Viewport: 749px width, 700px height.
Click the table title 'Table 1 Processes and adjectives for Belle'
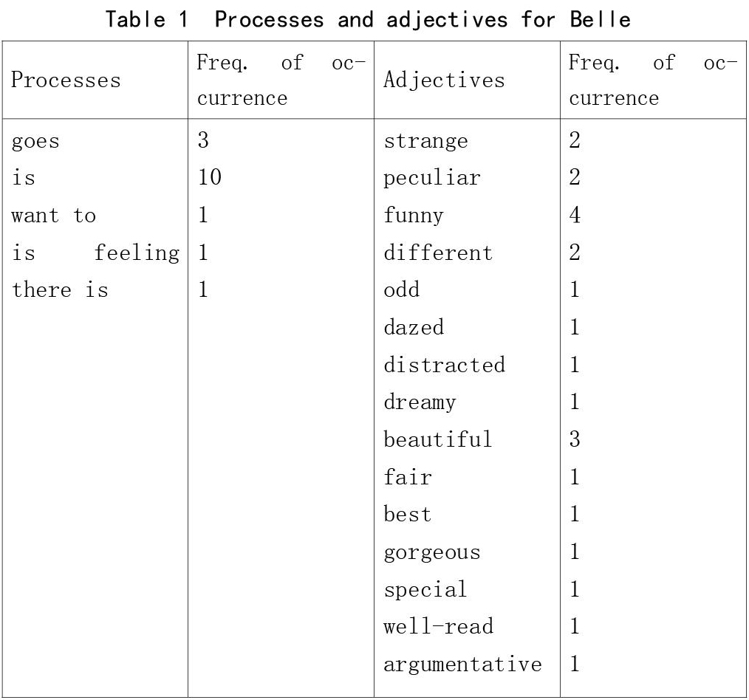click(x=368, y=20)
